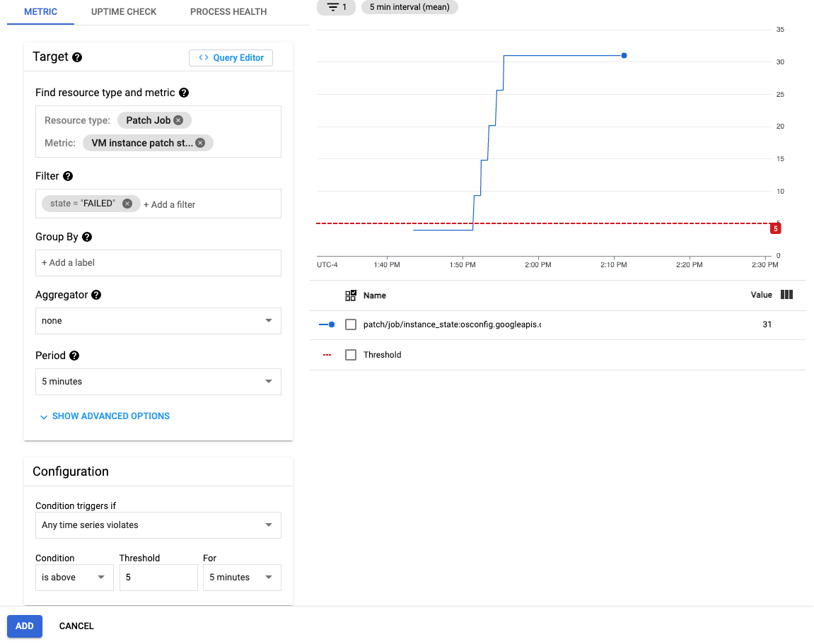Remove the Patch Job resource type chip
Image resolution: width=814 pixels, height=644 pixels.
click(178, 120)
